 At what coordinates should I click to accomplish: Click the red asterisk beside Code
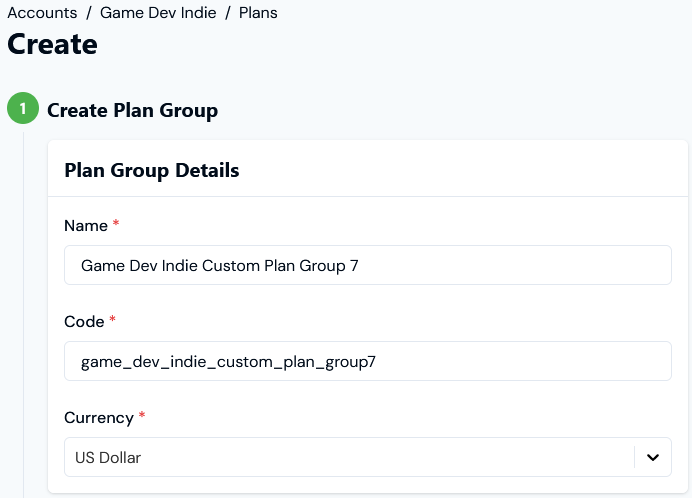[113, 319]
